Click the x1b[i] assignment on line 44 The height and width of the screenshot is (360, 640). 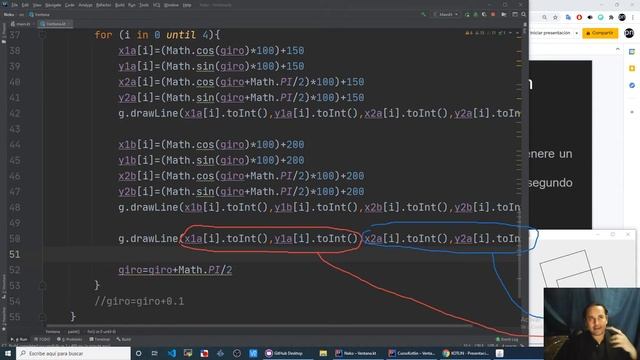point(211,144)
